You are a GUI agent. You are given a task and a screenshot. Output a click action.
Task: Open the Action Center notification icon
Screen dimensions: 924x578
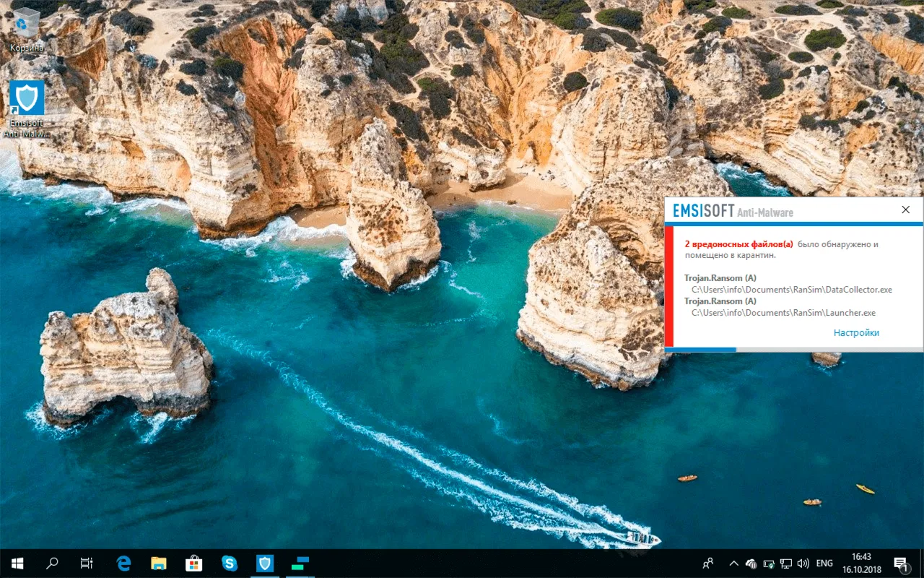(901, 563)
